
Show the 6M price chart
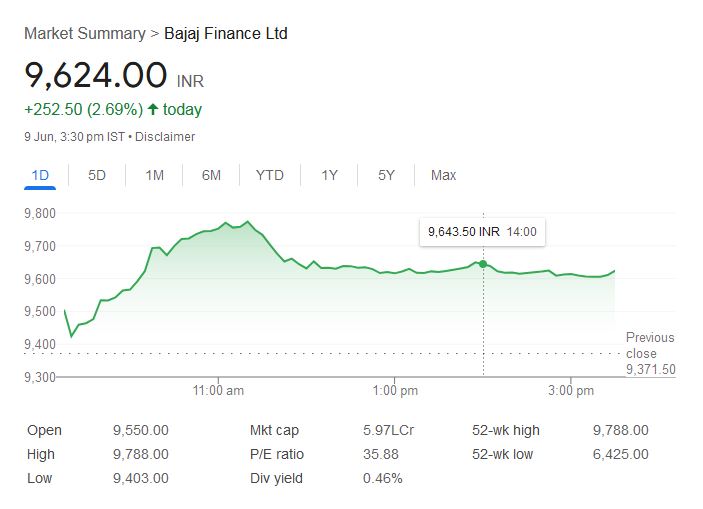pos(211,175)
